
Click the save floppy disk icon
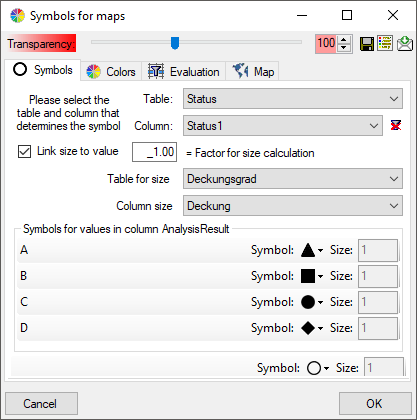click(367, 44)
